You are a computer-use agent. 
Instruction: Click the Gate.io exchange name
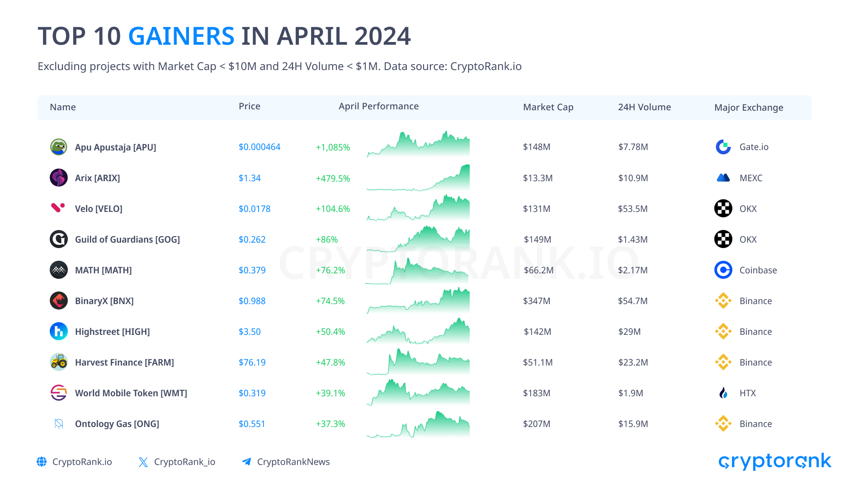pos(754,147)
